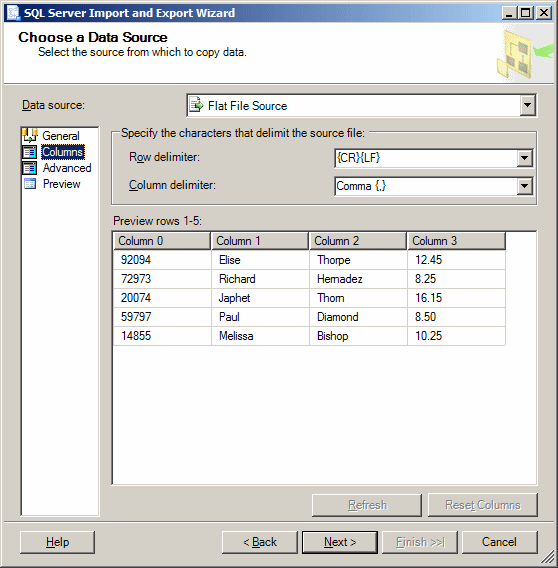Close the wizard window

pyautogui.click(x=544, y=13)
